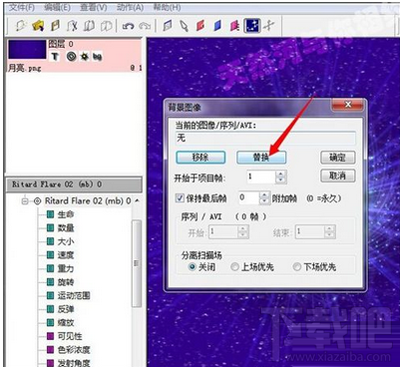The height and width of the screenshot is (367, 400).
Task: Click the 取消 button
Action: [x=338, y=176]
